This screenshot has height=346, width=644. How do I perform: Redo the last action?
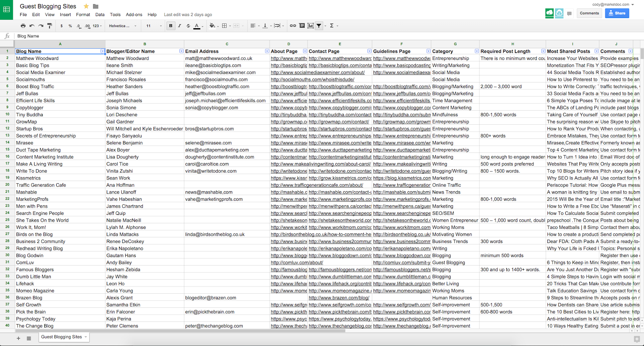(41, 26)
